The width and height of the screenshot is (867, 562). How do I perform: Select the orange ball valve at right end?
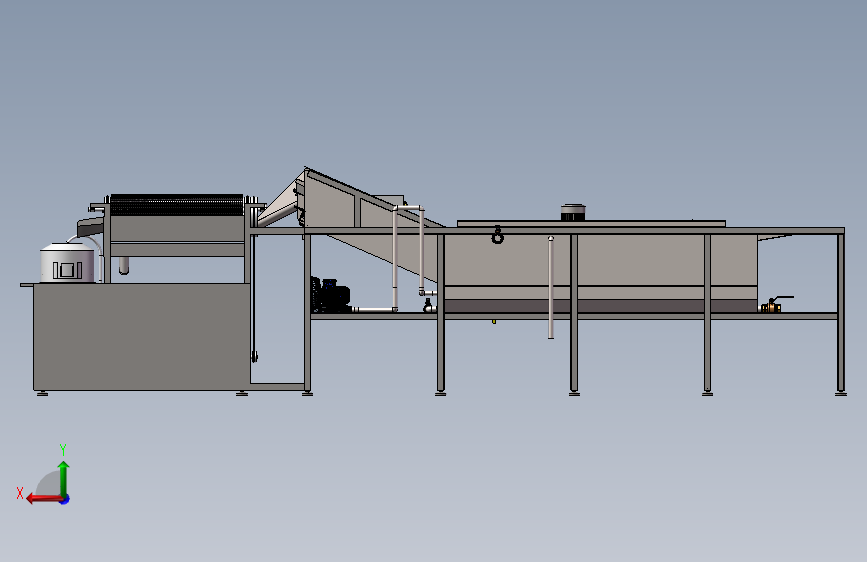(x=772, y=306)
